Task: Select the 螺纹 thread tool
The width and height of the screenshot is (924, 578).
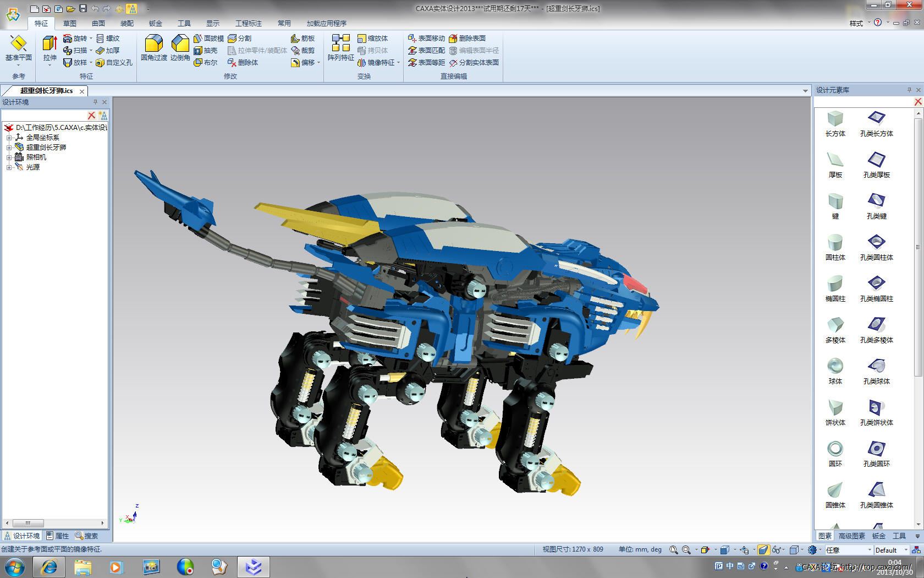Action: 107,38
